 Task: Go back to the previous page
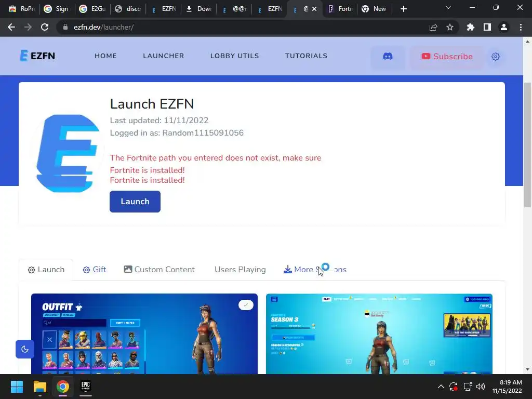point(11,27)
